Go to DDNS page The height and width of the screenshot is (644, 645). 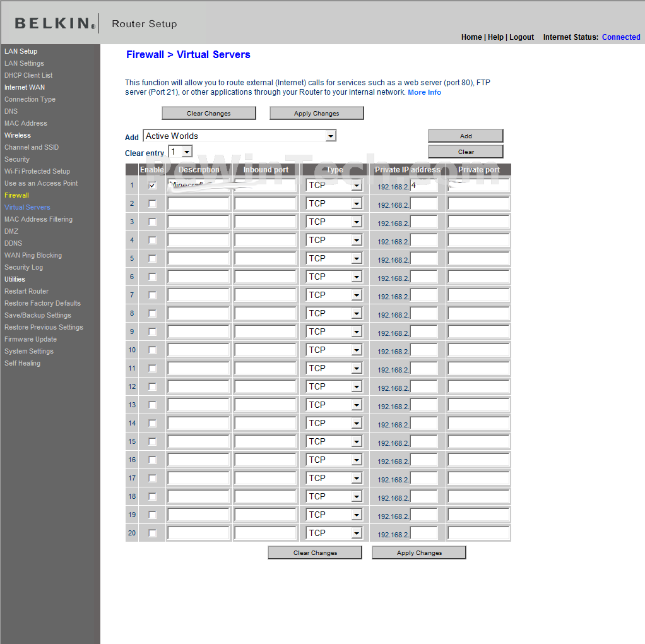(x=13, y=243)
